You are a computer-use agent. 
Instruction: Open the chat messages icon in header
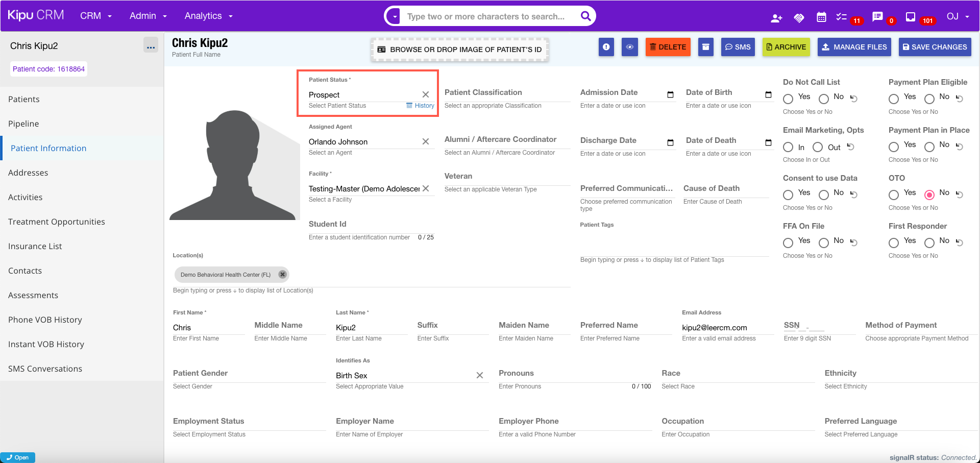tap(877, 17)
